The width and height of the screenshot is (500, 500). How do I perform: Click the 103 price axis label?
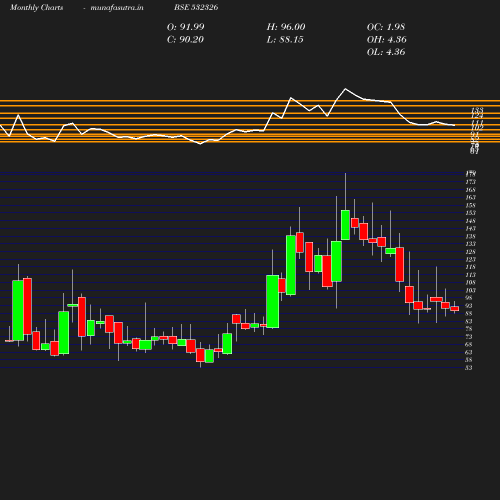pos(471,290)
